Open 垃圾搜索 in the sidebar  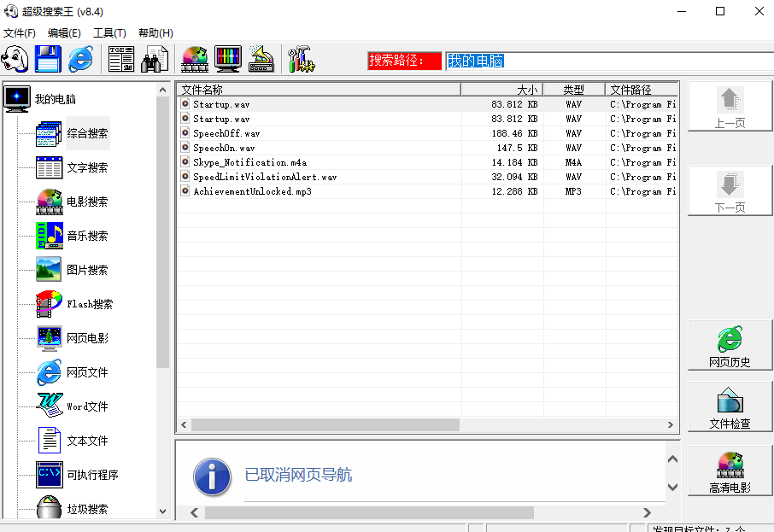pyautogui.click(x=87, y=509)
